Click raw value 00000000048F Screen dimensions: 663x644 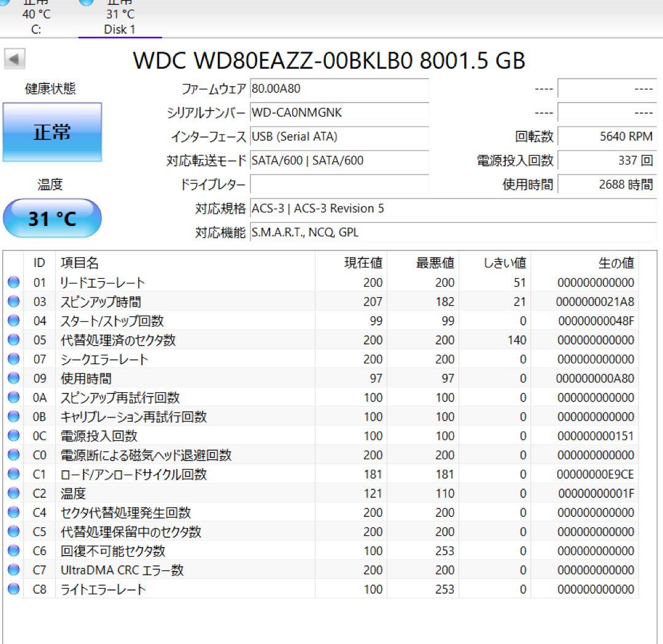point(596,321)
